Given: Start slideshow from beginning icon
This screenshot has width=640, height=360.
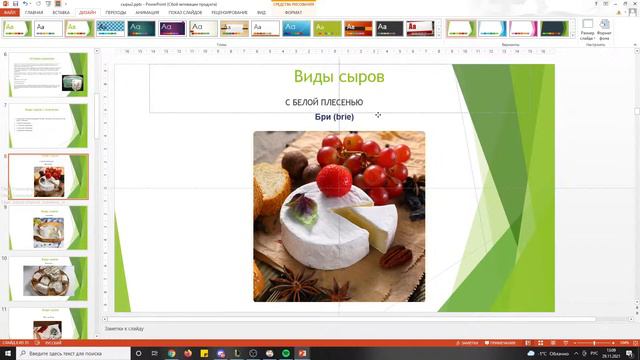Looking at the screenshot, I should 48,4.
